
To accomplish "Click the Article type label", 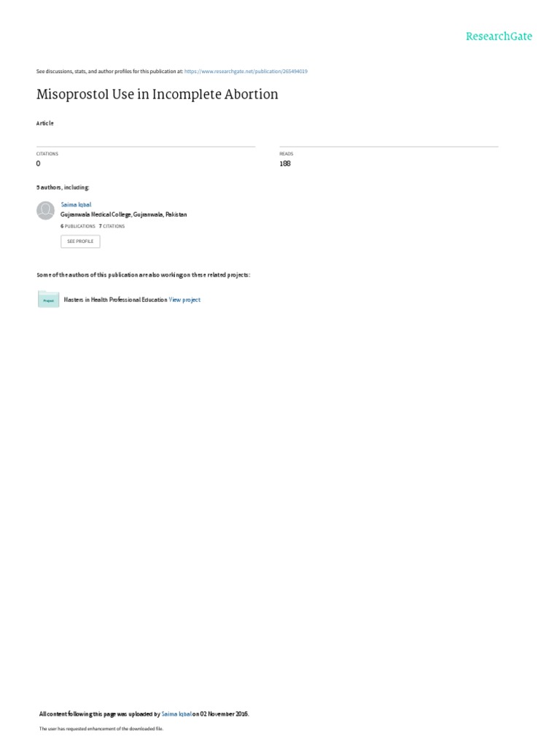I will coord(44,123).
